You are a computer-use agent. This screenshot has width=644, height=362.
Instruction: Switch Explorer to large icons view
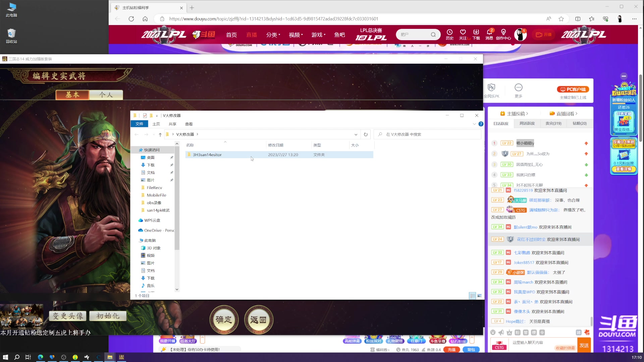pyautogui.click(x=480, y=296)
